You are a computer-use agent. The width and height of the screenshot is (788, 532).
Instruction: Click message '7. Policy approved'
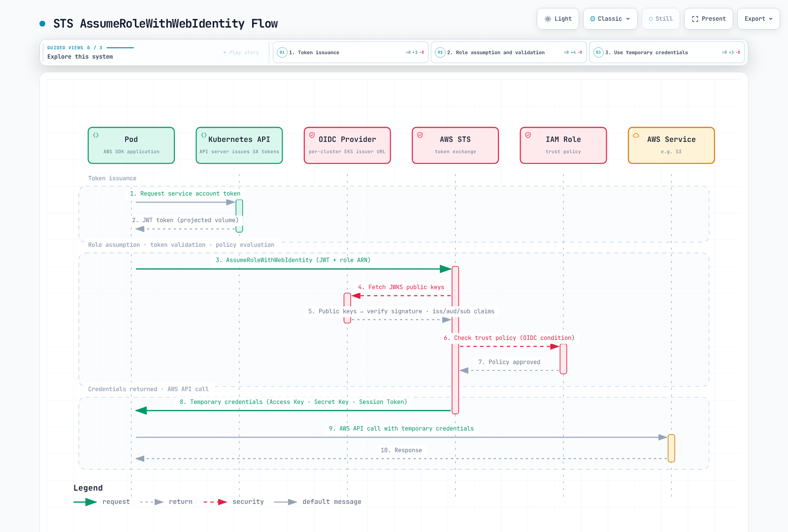tap(509, 362)
